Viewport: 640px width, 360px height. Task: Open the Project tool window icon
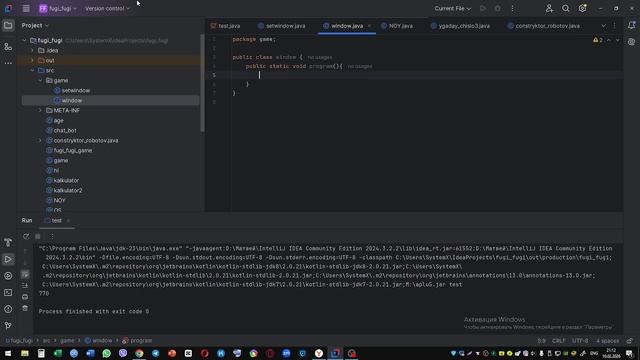click(8, 26)
